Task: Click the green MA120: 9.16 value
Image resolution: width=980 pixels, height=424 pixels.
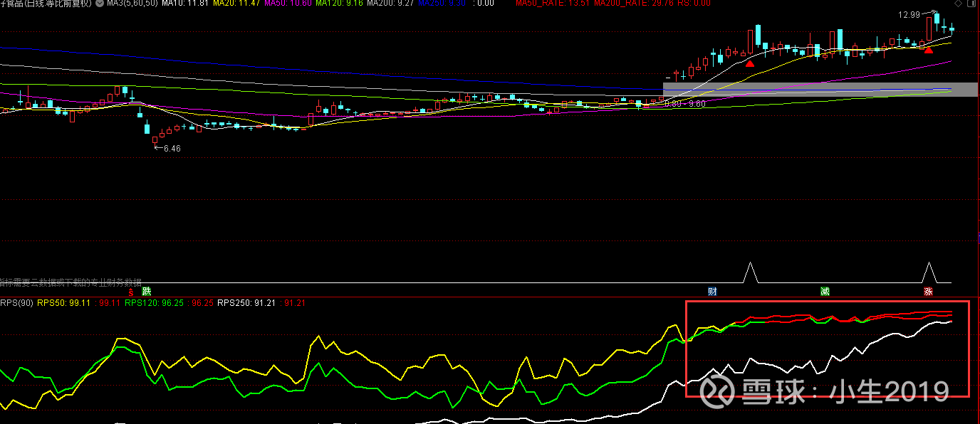Action: 338,4
